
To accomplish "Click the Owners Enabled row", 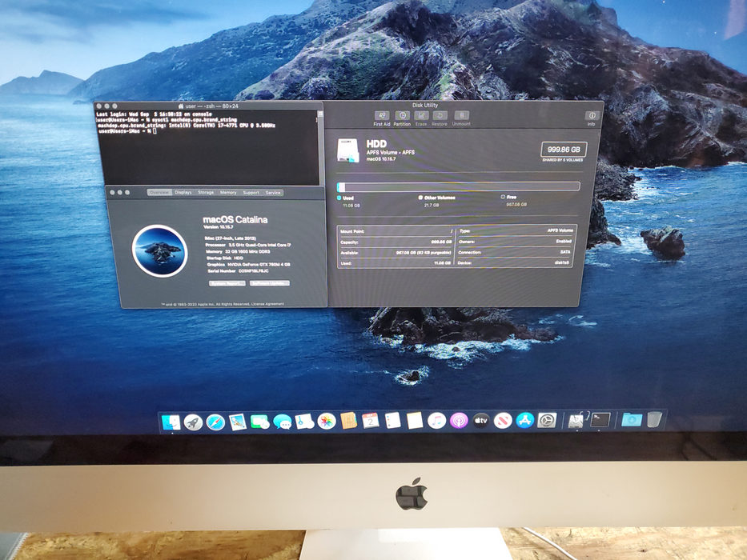I will 516,242.
